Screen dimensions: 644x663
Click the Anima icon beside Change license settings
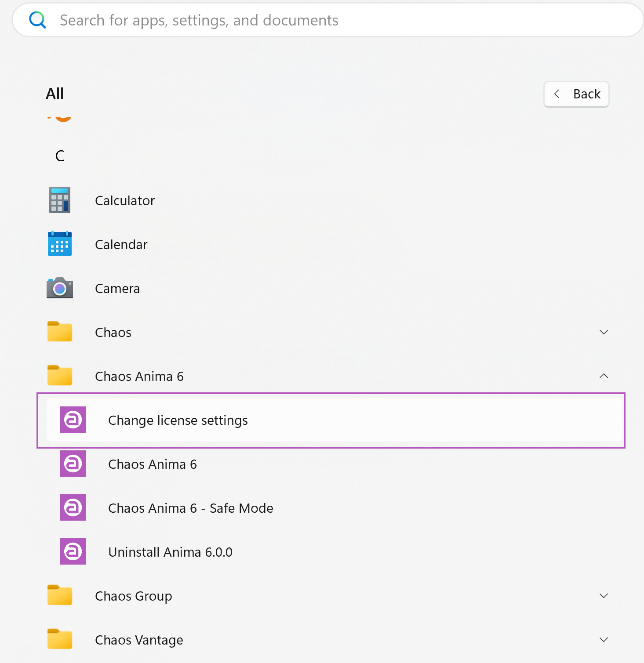tap(73, 420)
